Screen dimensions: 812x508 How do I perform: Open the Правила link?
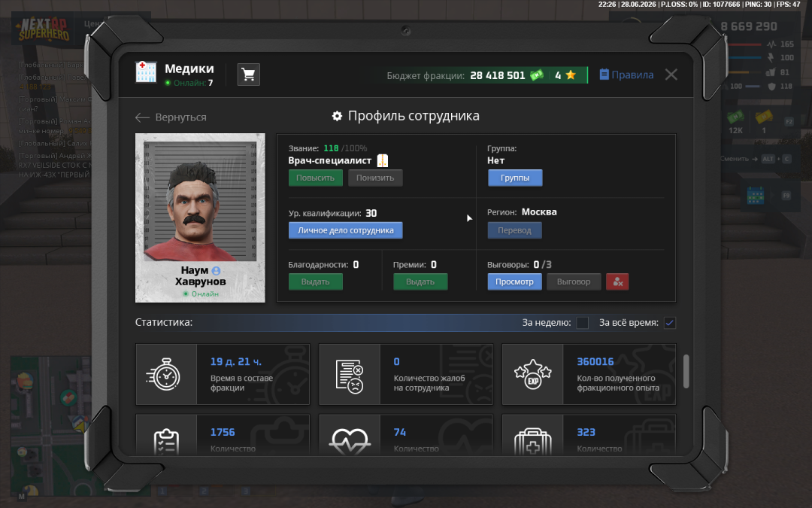coord(632,75)
